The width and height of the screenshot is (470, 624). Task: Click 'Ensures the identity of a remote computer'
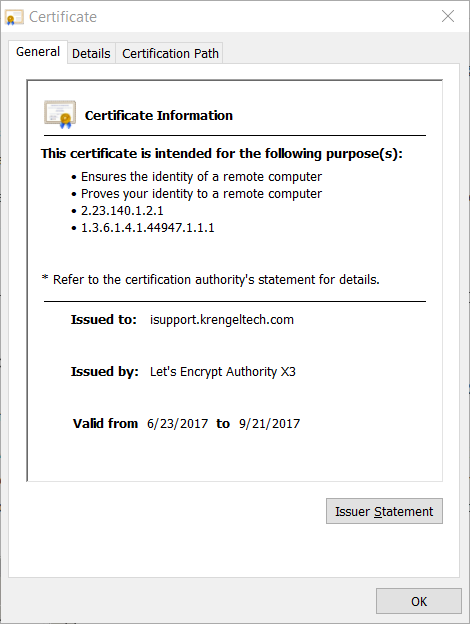pos(201,176)
